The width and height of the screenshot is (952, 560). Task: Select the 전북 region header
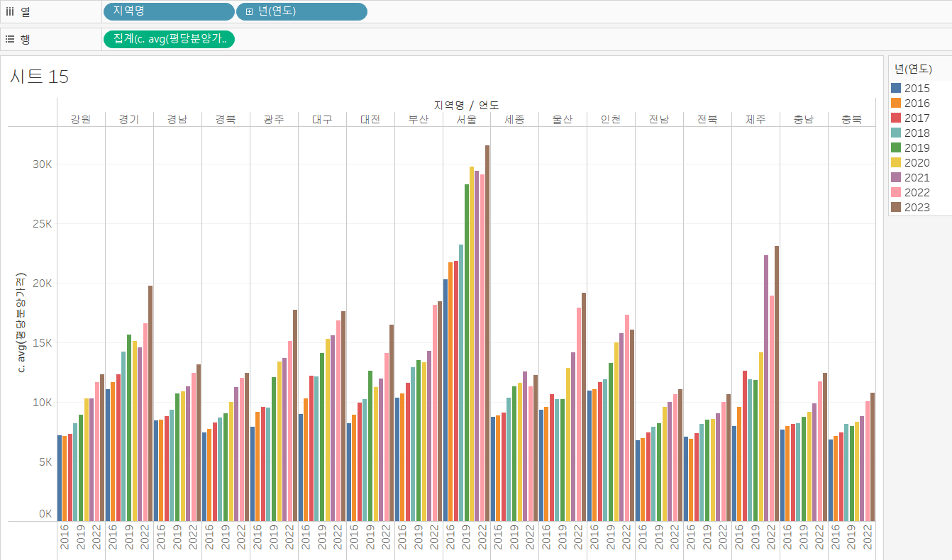click(707, 119)
